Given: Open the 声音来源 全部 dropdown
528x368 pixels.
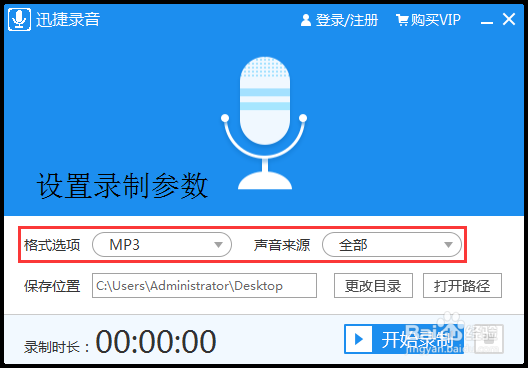Looking at the screenshot, I should pos(392,245).
